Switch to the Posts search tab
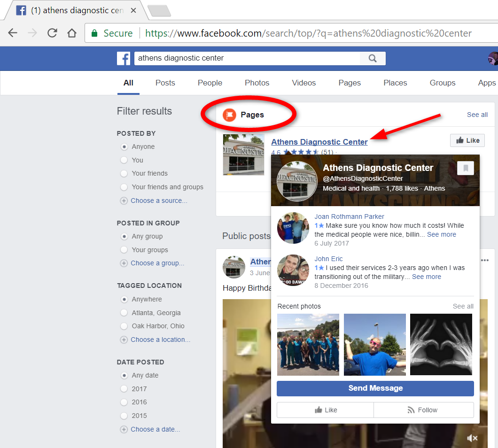The width and height of the screenshot is (498, 448). tap(165, 83)
